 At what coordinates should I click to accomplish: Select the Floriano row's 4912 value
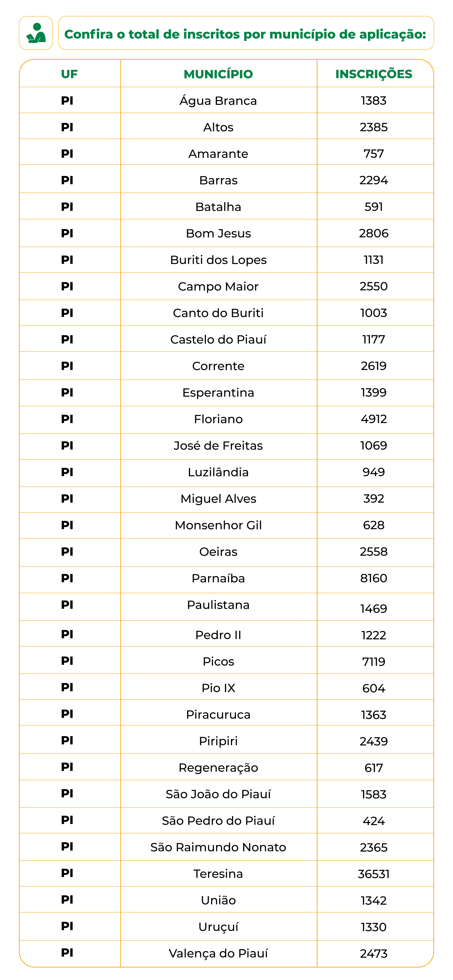(x=373, y=419)
